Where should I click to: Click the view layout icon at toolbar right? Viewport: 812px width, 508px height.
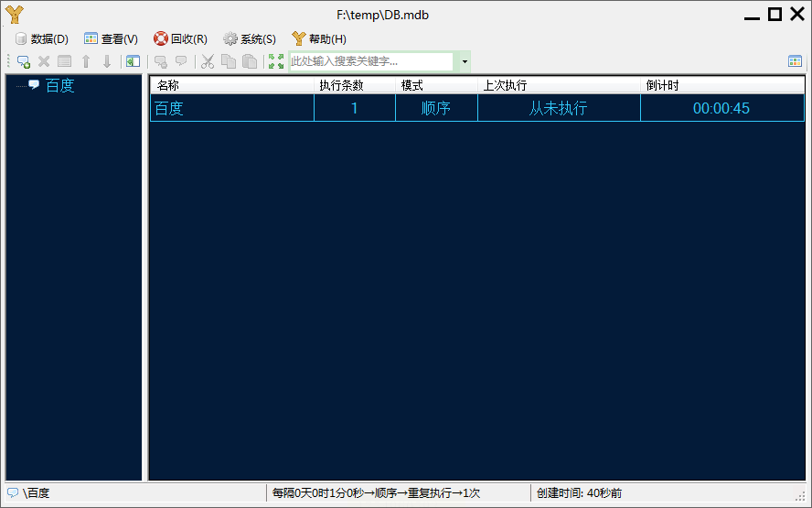click(795, 61)
